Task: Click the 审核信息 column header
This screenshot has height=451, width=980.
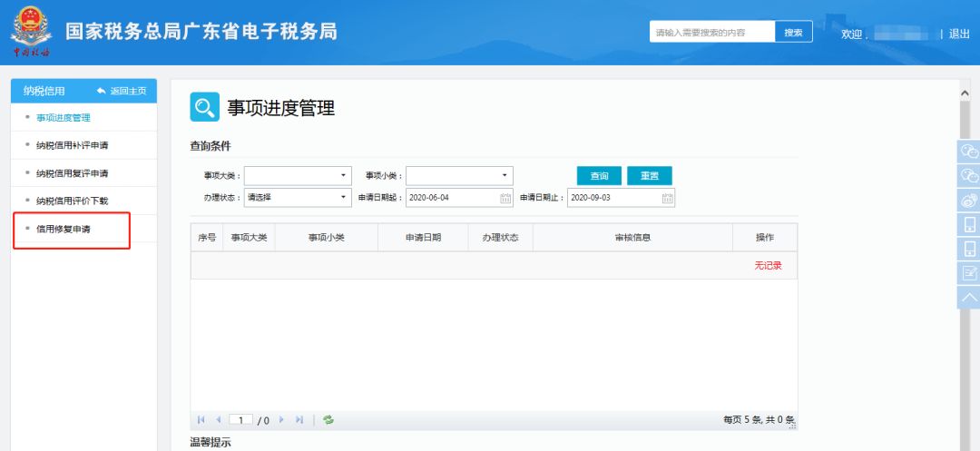Action: (x=633, y=238)
